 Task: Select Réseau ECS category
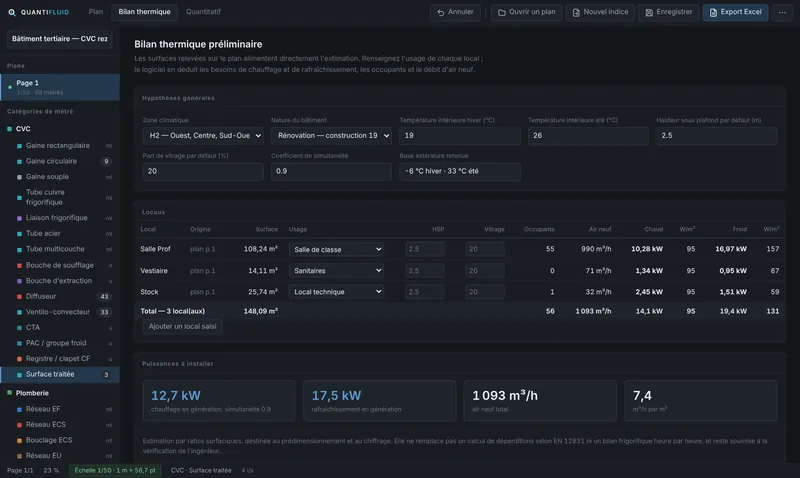60,424
